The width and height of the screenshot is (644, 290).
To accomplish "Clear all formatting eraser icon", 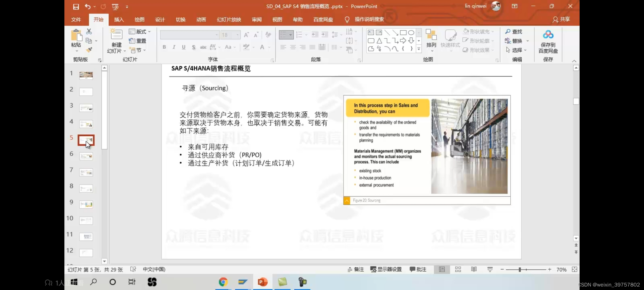I will [268, 34].
